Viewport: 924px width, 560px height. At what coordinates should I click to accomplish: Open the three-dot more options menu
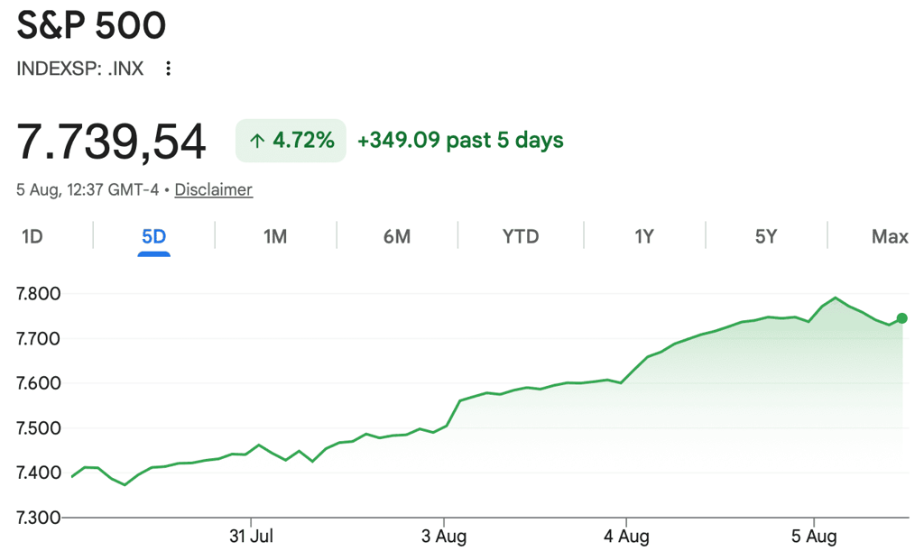coord(169,69)
